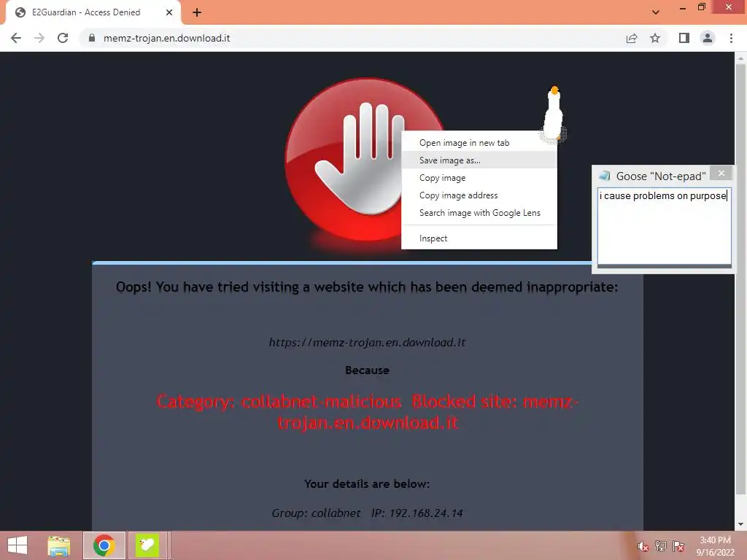
Task: Open Chrome three-dot menu
Action: [731, 38]
